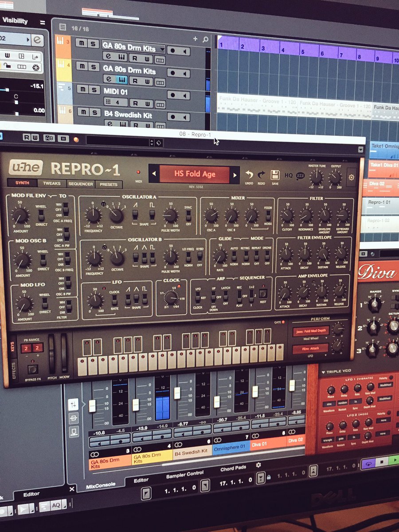Click the BYPASS FX button
Viewport: 399px width, 532px height.
pos(32,369)
